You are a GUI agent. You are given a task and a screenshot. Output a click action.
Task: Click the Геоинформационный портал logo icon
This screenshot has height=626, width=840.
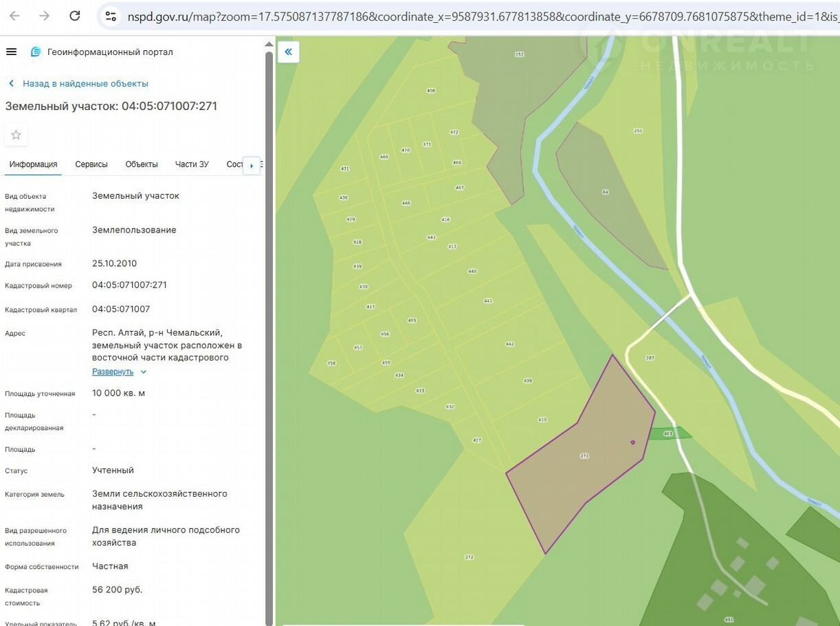click(x=36, y=52)
